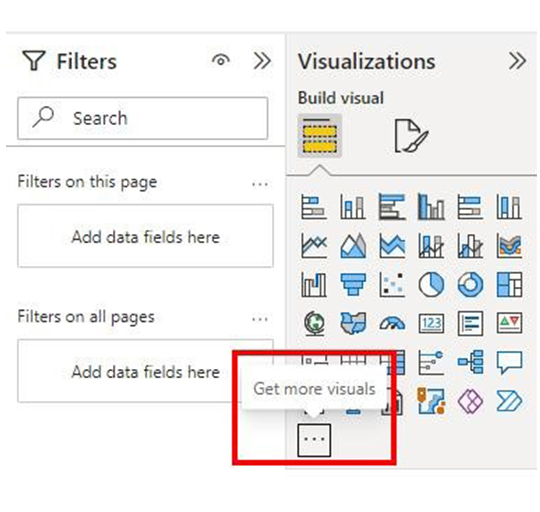The height and width of the screenshot is (512, 540).
Task: Open options for Filters on this page
Action: click(260, 184)
